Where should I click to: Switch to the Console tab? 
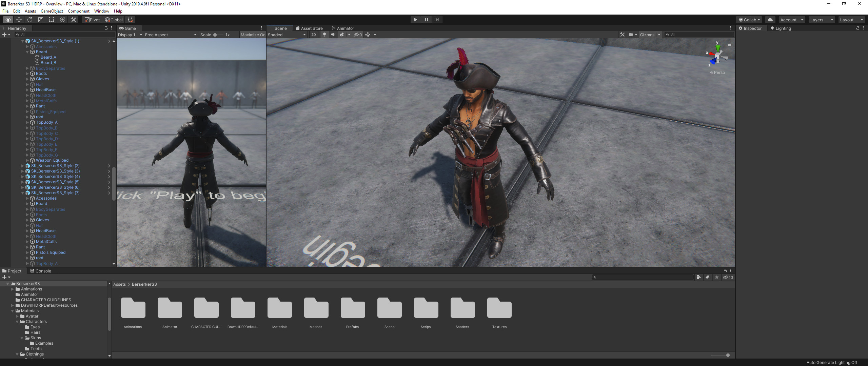(40, 271)
